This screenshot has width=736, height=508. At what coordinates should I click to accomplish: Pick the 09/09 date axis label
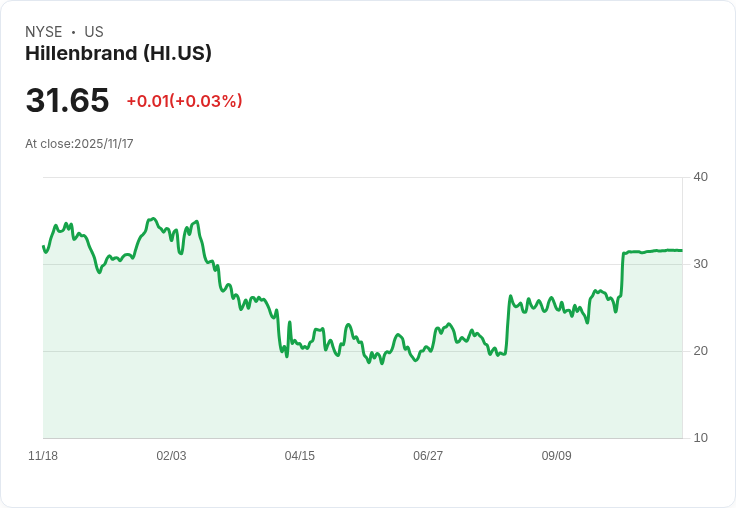click(556, 456)
